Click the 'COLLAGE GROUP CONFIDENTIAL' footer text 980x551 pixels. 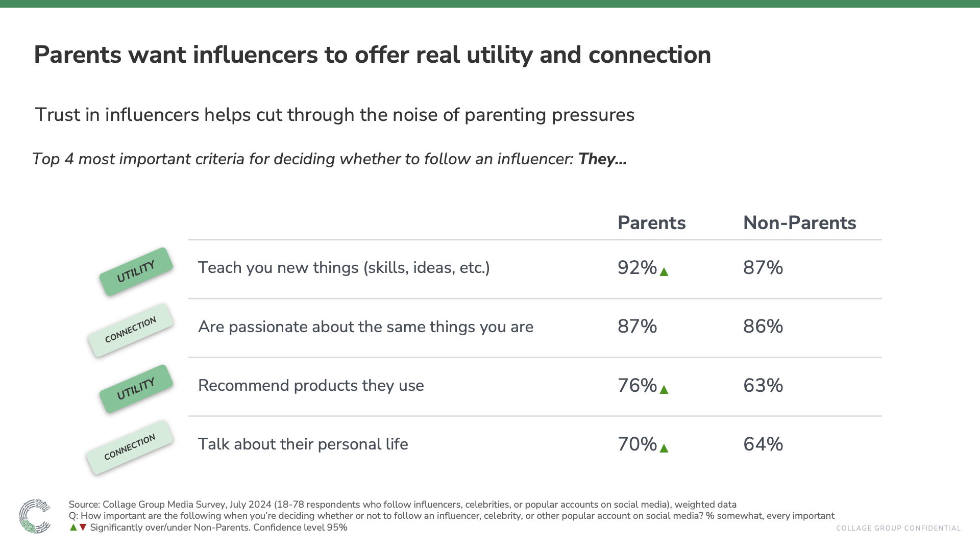pos(898,528)
